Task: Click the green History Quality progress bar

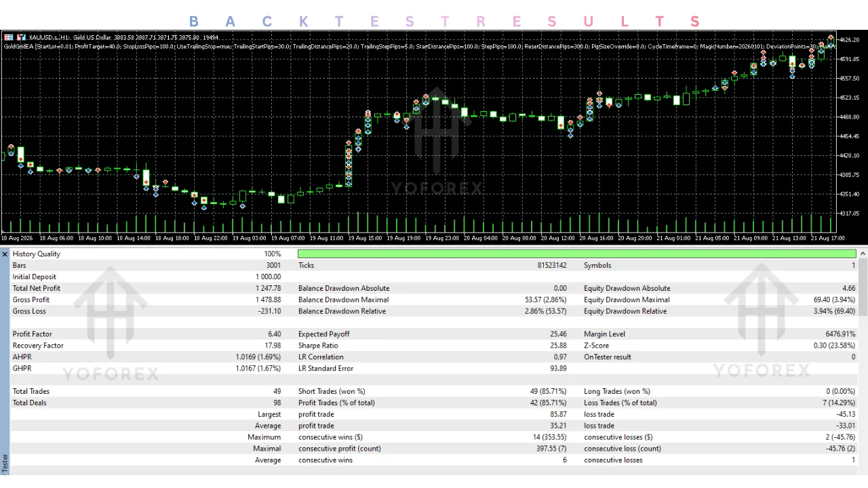Action: (x=577, y=254)
